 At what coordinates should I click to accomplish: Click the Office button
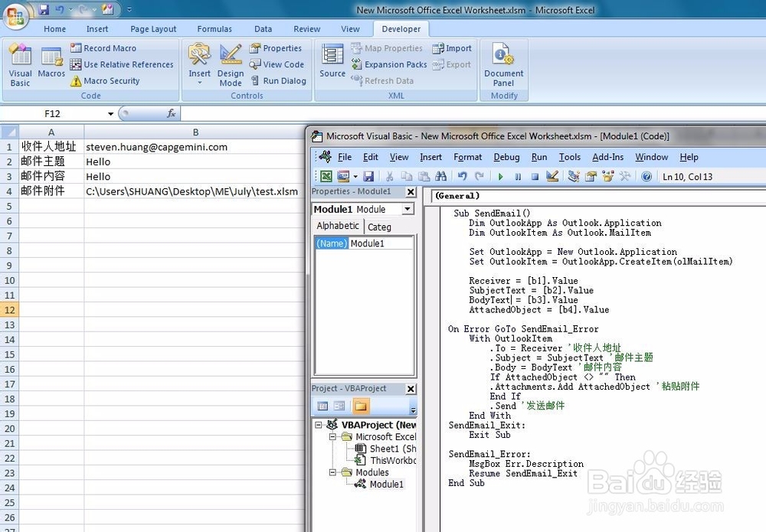click(15, 15)
